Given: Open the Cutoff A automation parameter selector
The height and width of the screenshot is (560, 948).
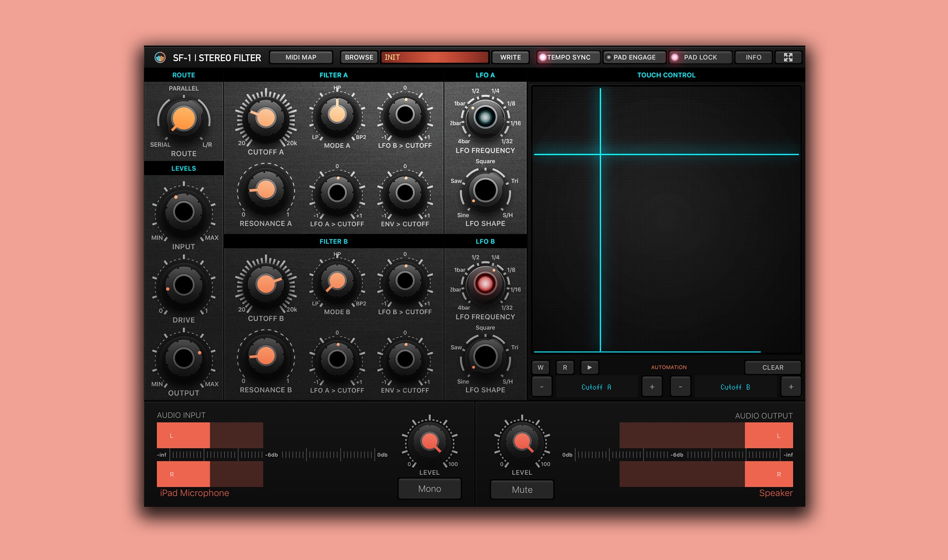Looking at the screenshot, I should click(597, 386).
